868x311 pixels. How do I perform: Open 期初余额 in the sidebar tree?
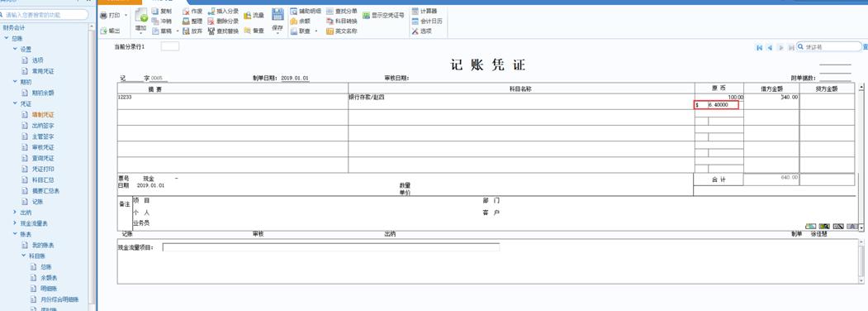(43, 93)
